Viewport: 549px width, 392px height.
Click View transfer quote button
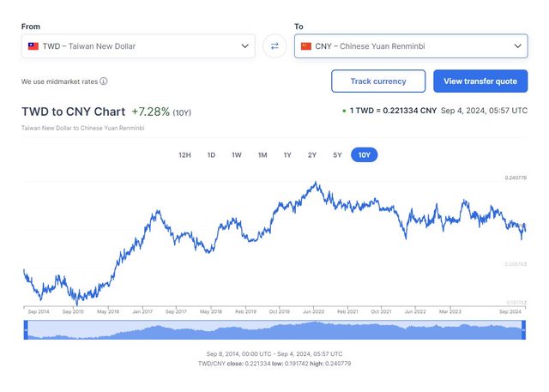click(x=480, y=81)
